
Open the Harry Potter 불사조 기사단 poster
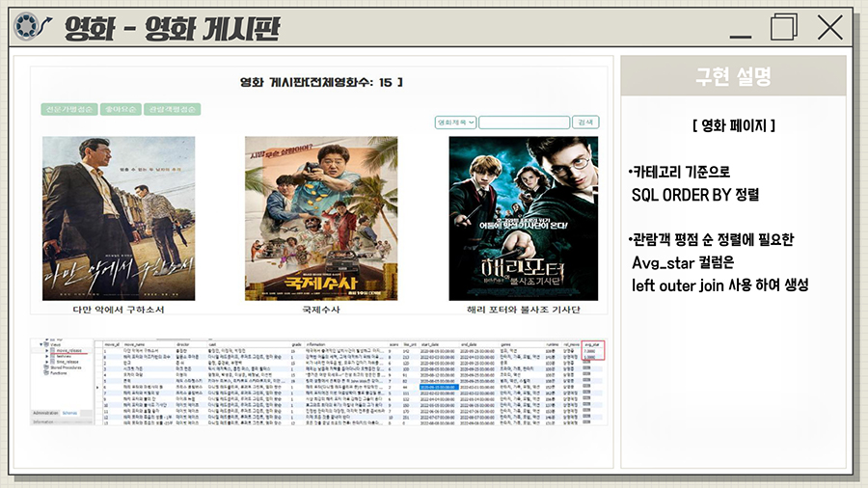(x=523, y=219)
